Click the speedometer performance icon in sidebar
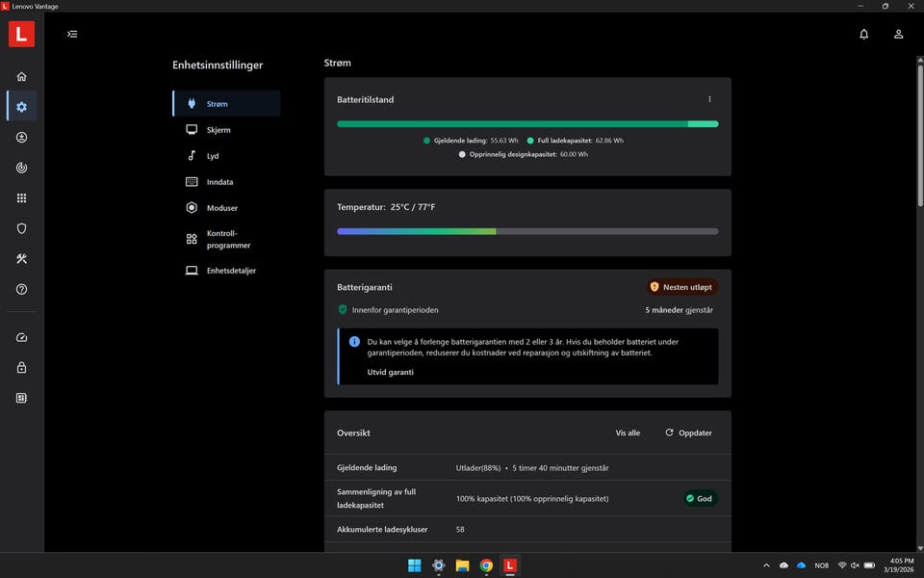 click(21, 338)
